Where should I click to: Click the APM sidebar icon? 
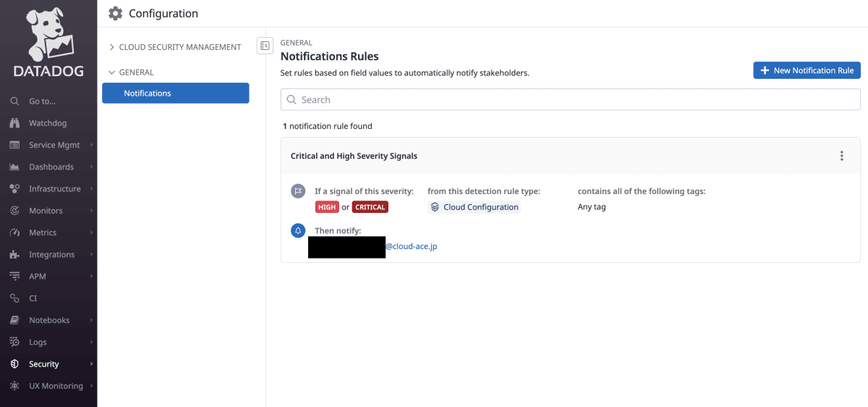coord(14,277)
